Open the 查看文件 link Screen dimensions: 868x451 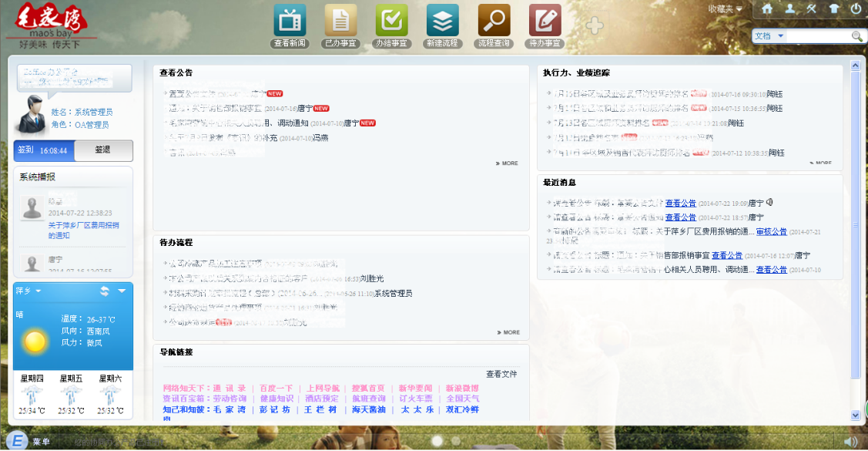pos(501,374)
